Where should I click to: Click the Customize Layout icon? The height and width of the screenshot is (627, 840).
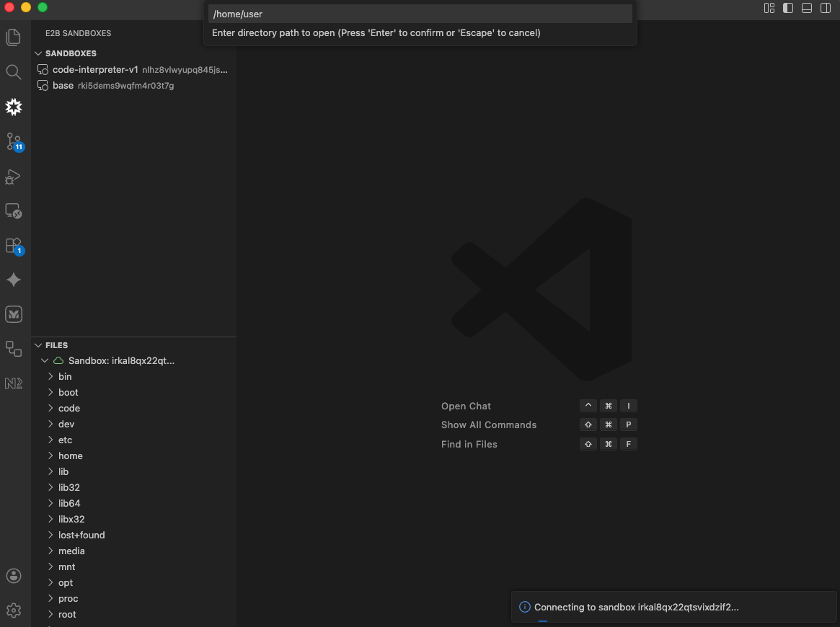click(x=769, y=7)
